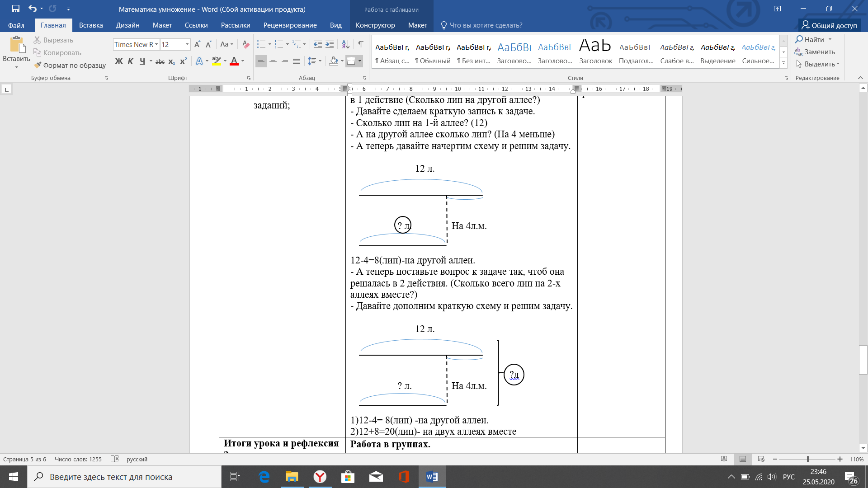
Task: Decrease font size with the shrink icon
Action: [208, 44]
